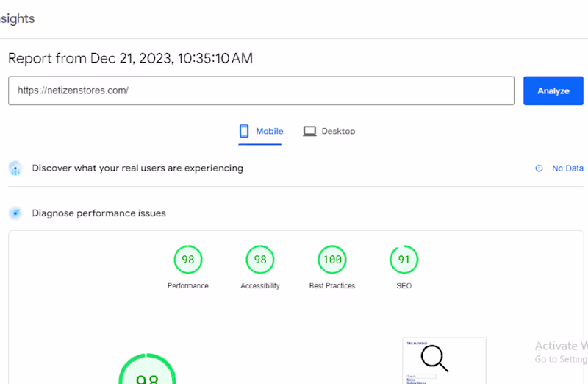Click the URL input field

tap(261, 90)
